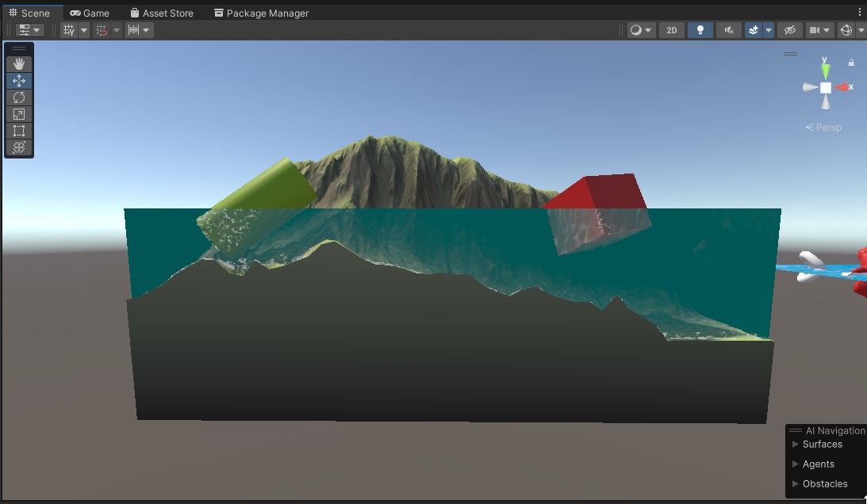Click the white move gizmo handle near right edge
This screenshot has height=504, width=867.
(x=811, y=266)
